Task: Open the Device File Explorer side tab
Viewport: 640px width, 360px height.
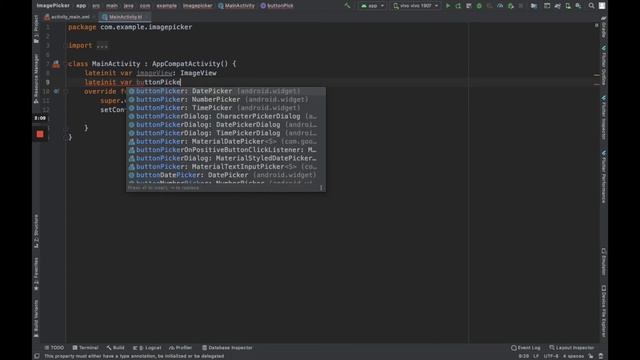Action: (x=604, y=311)
